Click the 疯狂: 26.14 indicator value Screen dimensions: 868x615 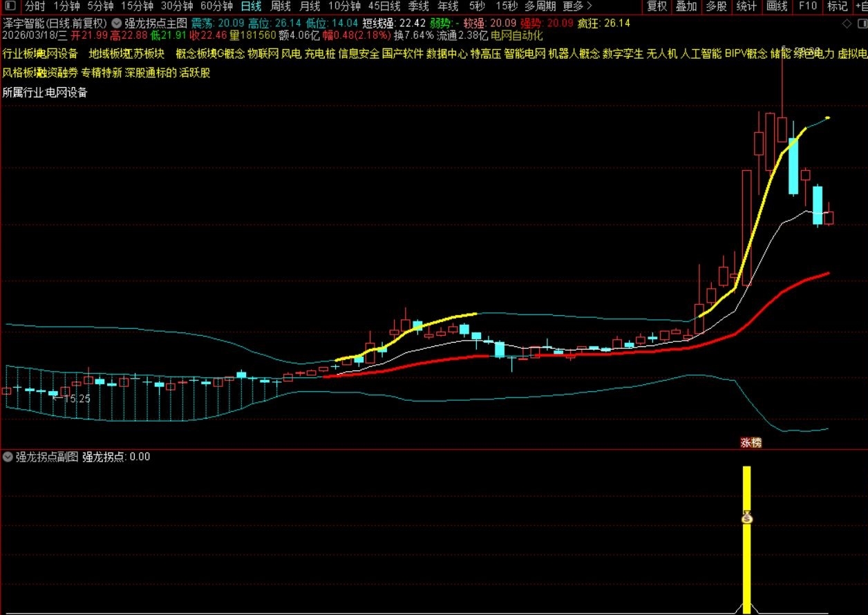tap(603, 23)
